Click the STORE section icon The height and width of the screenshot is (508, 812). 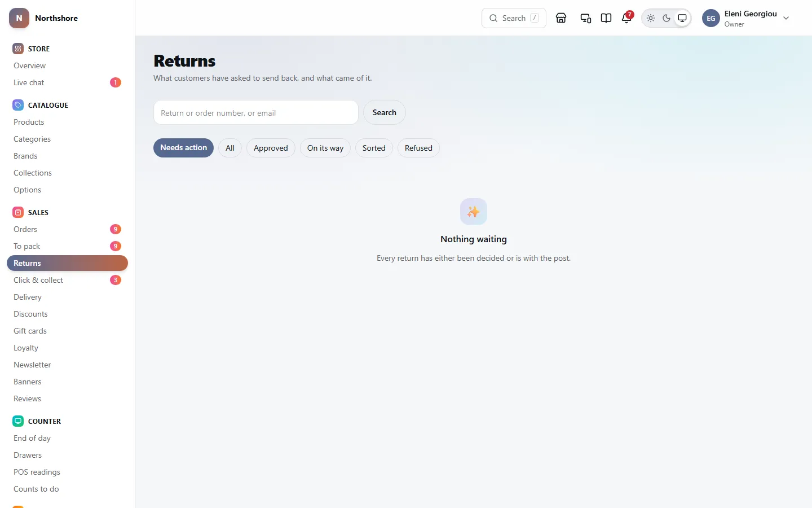18,49
